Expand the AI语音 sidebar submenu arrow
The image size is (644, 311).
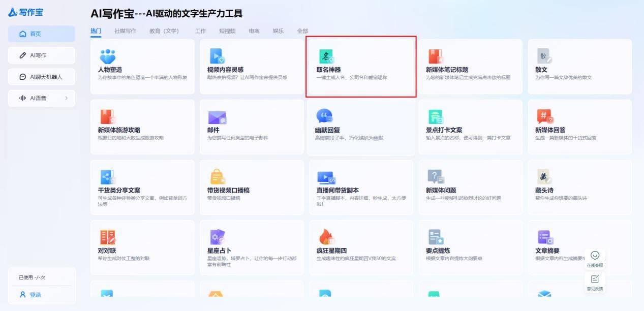[66, 98]
